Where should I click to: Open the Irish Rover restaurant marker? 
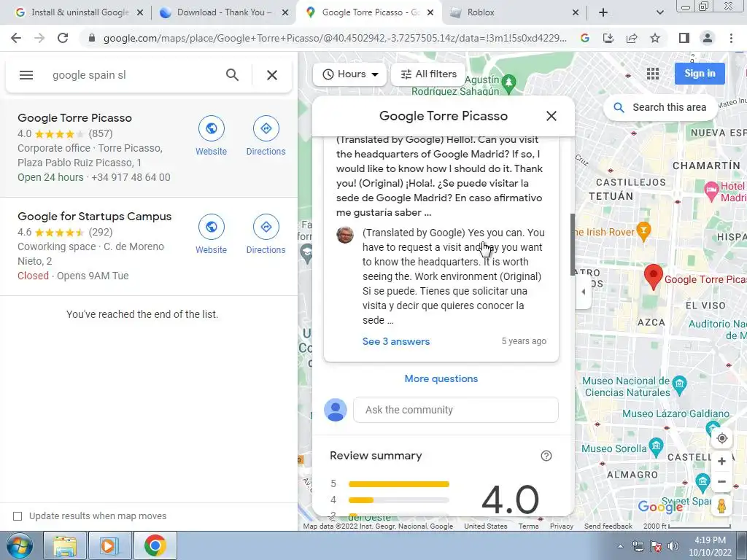(643, 230)
